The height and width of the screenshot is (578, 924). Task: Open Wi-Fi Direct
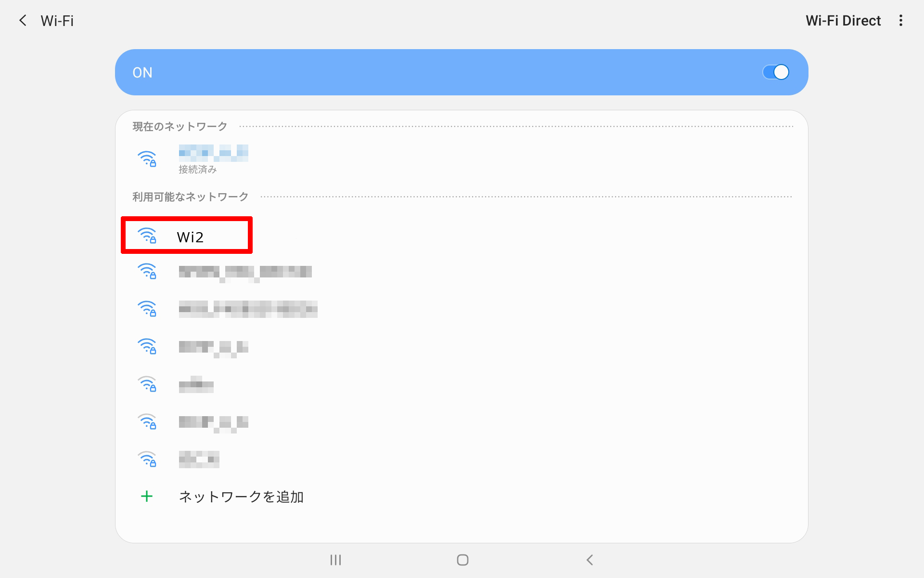coord(843,21)
